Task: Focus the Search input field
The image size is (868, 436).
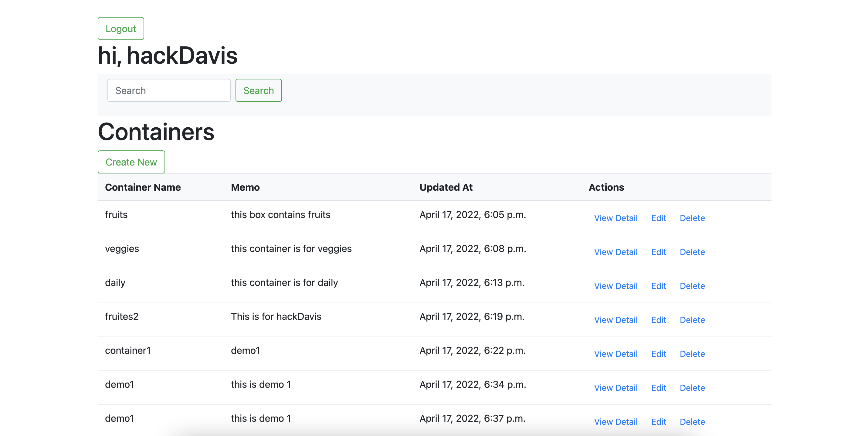Action: (169, 90)
